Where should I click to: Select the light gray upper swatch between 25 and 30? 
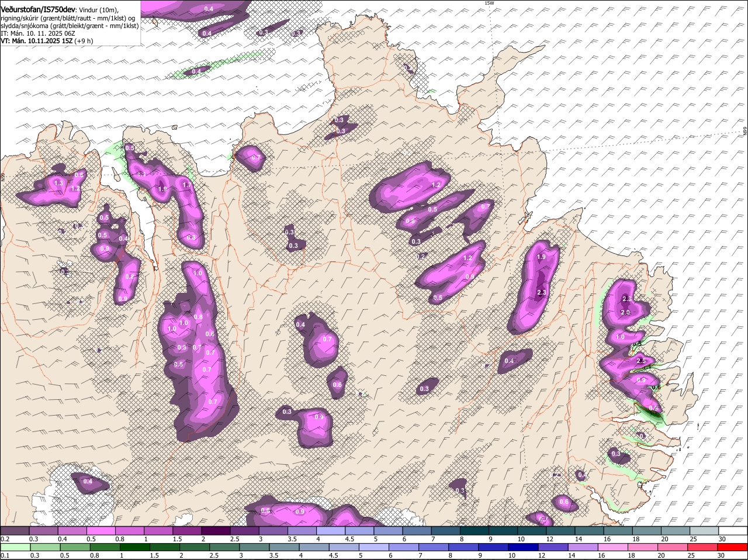pyautogui.click(x=704, y=531)
